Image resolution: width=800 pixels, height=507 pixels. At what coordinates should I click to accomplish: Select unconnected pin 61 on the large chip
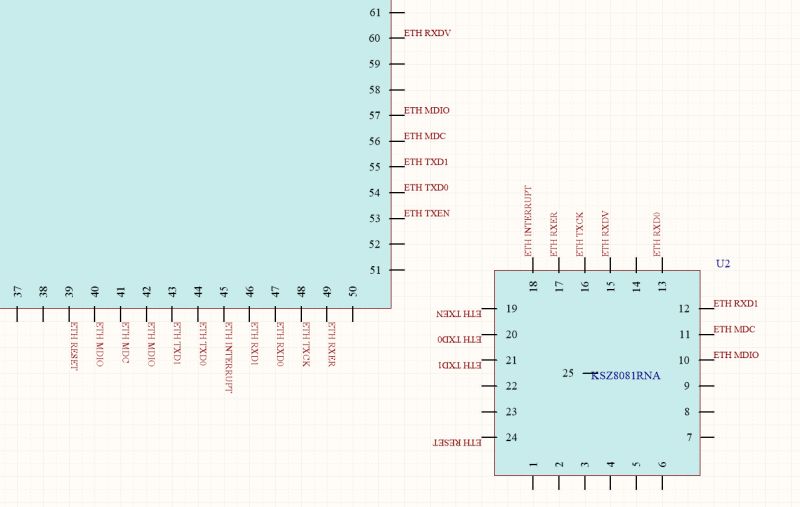[397, 12]
